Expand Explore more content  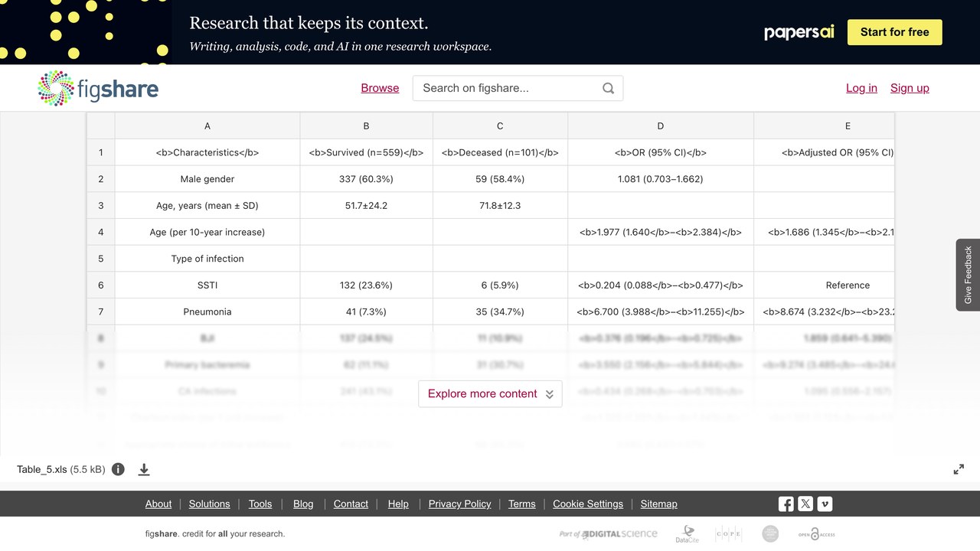point(490,393)
